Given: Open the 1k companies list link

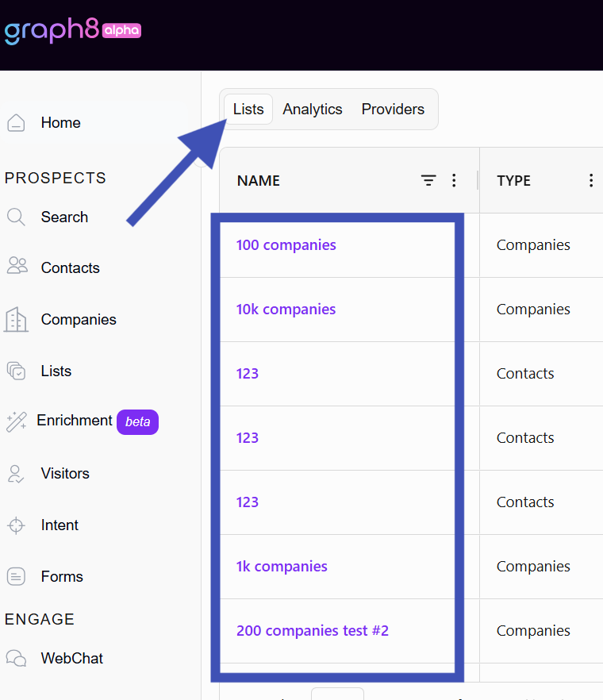Looking at the screenshot, I should (282, 567).
